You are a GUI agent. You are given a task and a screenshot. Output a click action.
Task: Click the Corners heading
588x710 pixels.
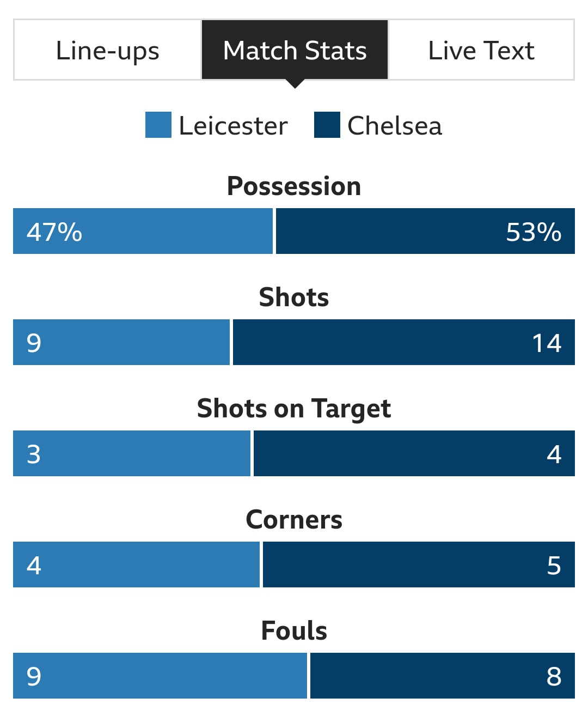pos(294,520)
